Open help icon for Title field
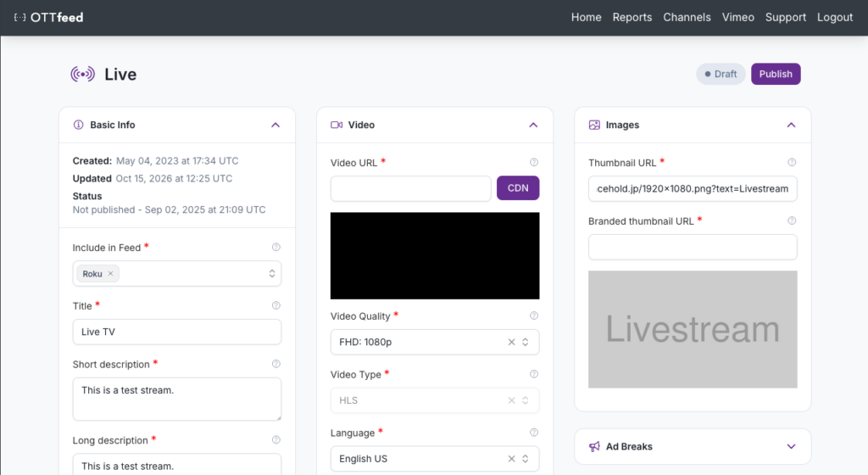Screen dimensions: 868x475 [x=276, y=305]
